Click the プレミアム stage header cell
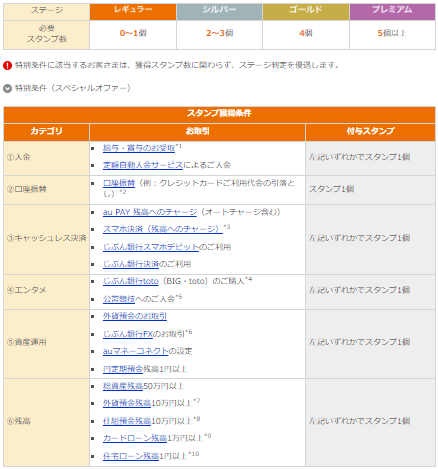The height and width of the screenshot is (469, 438). 392,12
